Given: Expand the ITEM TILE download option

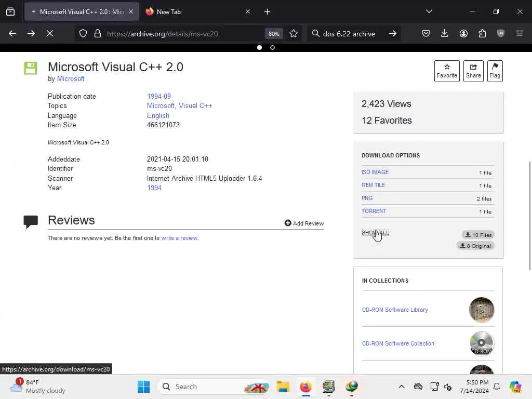Looking at the screenshot, I should pyautogui.click(x=373, y=185).
